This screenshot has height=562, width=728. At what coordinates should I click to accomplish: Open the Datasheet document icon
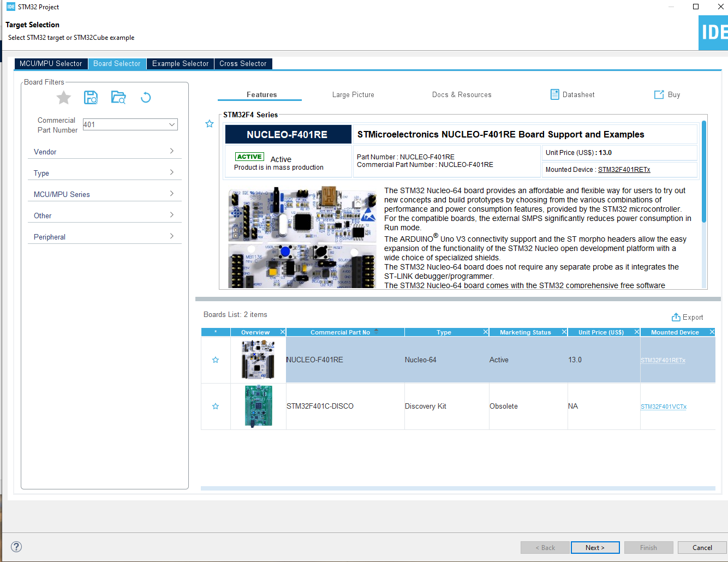click(x=555, y=94)
